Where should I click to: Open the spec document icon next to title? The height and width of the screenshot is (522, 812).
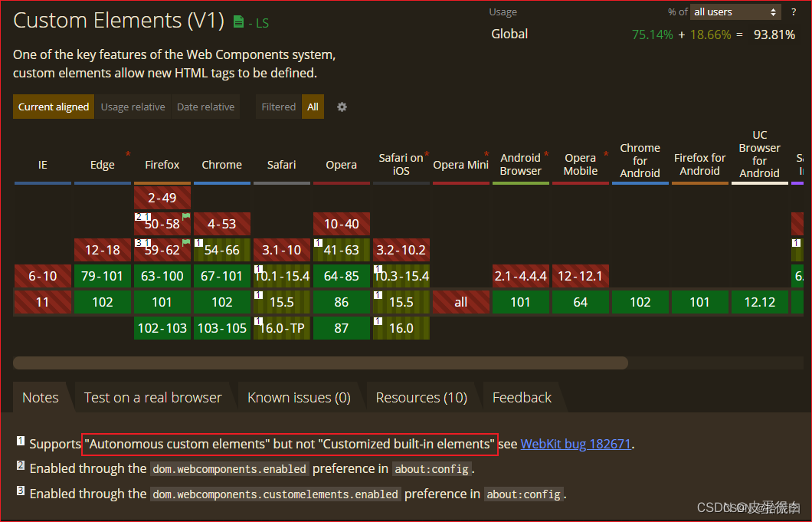coord(238,21)
